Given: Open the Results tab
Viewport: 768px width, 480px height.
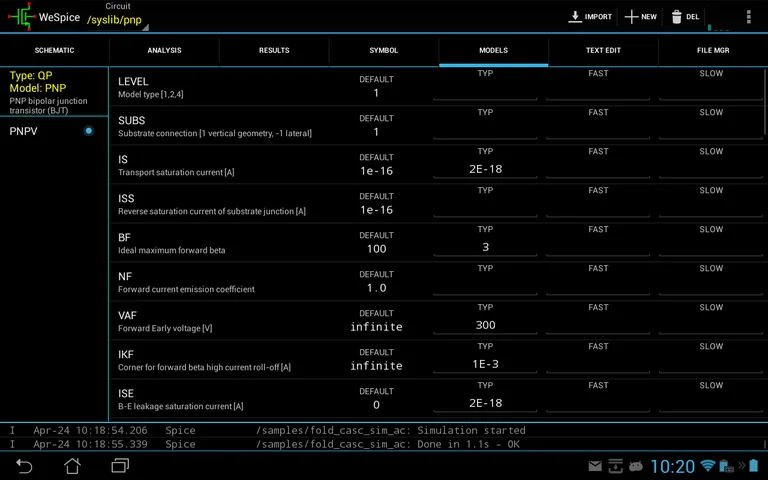Looking at the screenshot, I should pyautogui.click(x=274, y=50).
